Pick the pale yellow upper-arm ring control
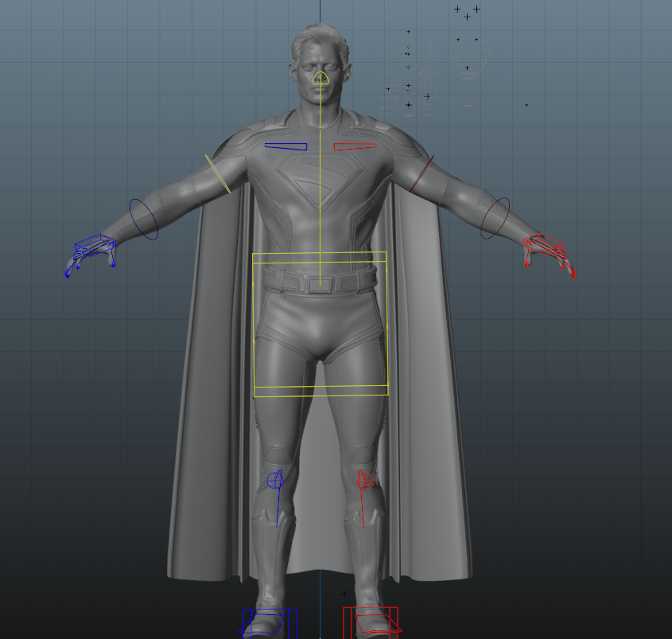Image resolution: width=672 pixels, height=639 pixels. pyautogui.click(x=218, y=173)
